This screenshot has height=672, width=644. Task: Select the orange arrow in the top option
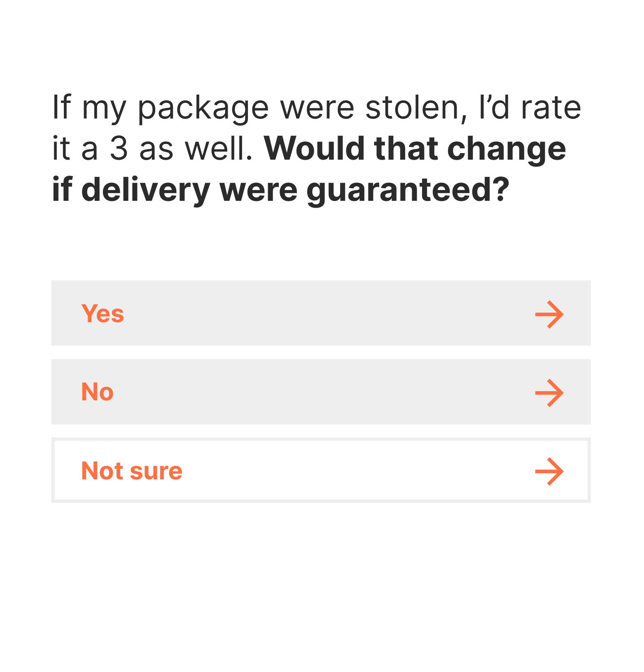coord(549,314)
